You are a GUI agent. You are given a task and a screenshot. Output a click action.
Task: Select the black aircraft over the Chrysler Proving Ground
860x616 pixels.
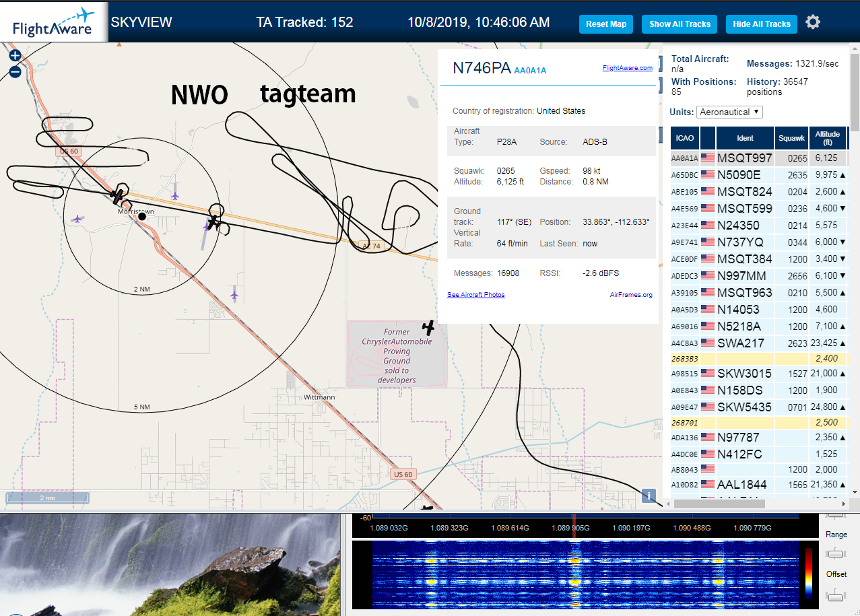(x=428, y=328)
